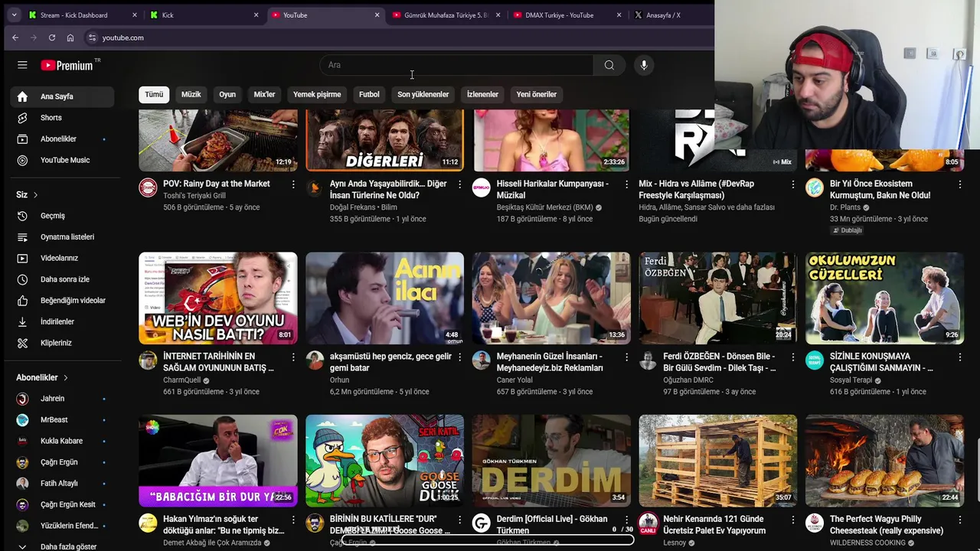Open the Shorts sidebar entry

[62, 118]
